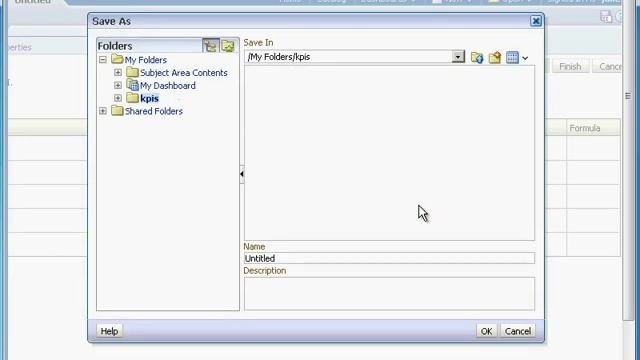Screen dimensions: 640x360
Task: Change list view type icon
Action: [512, 58]
